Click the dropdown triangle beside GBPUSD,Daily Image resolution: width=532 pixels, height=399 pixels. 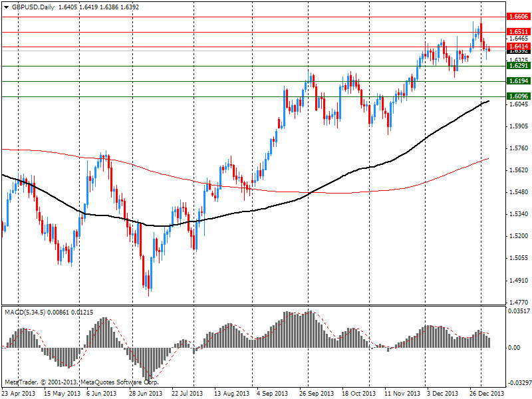point(6,7)
